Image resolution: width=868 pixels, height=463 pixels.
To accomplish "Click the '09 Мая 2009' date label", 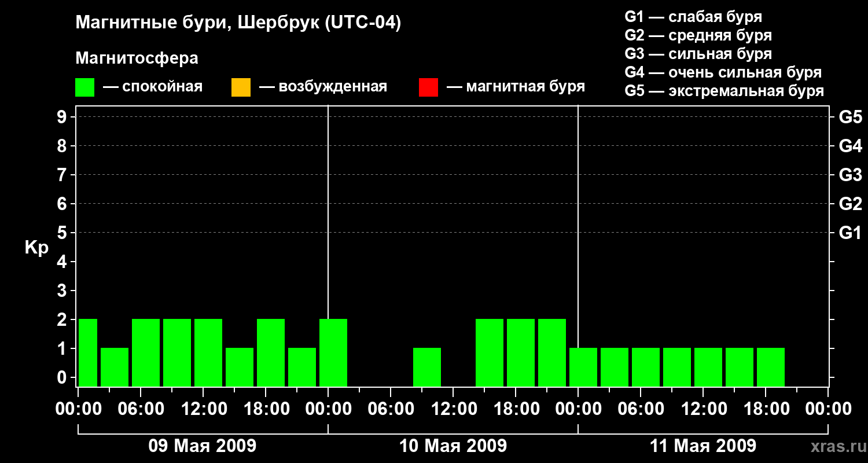I will [x=203, y=446].
